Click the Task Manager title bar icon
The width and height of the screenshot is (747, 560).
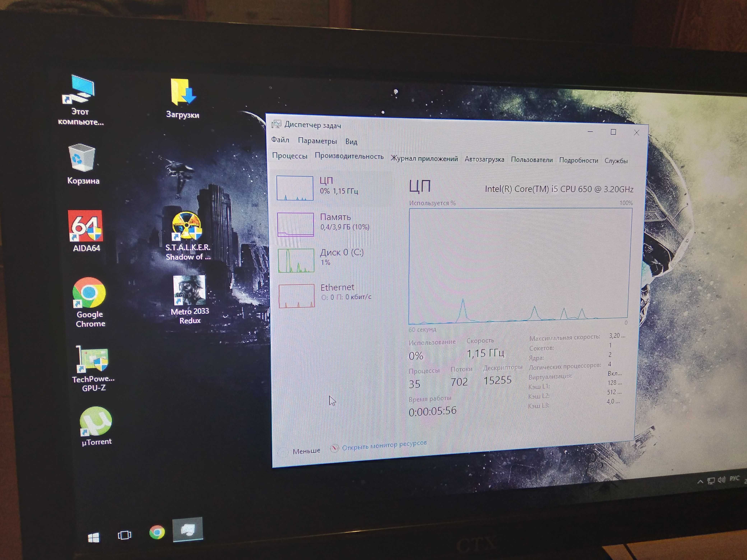click(276, 124)
